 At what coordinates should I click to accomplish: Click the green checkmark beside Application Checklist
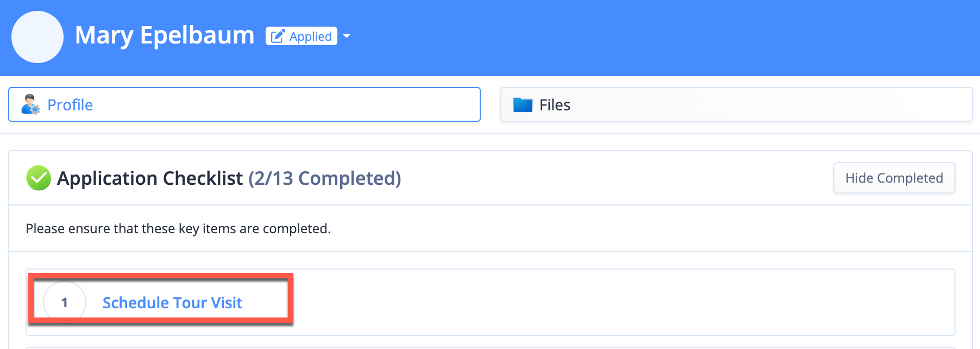click(37, 178)
